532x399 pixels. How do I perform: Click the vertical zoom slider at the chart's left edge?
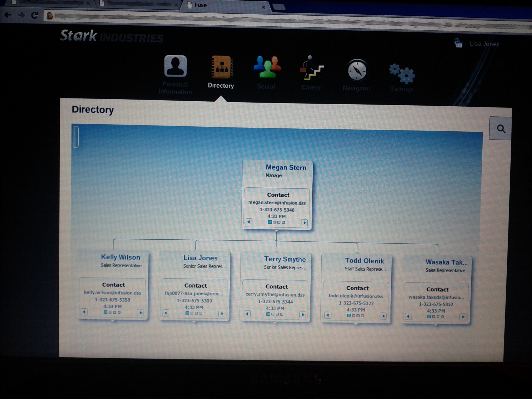click(x=76, y=137)
